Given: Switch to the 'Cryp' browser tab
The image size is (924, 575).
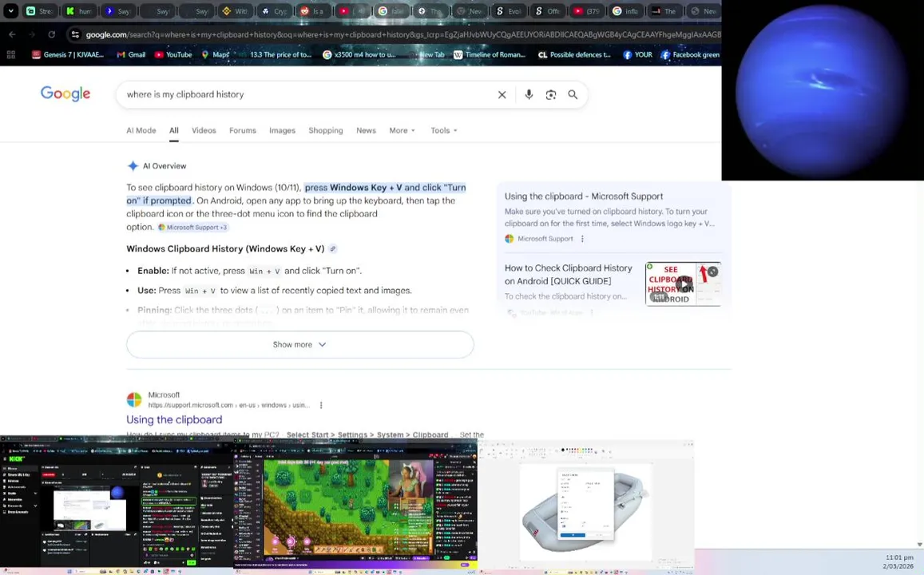Looking at the screenshot, I should pyautogui.click(x=274, y=10).
